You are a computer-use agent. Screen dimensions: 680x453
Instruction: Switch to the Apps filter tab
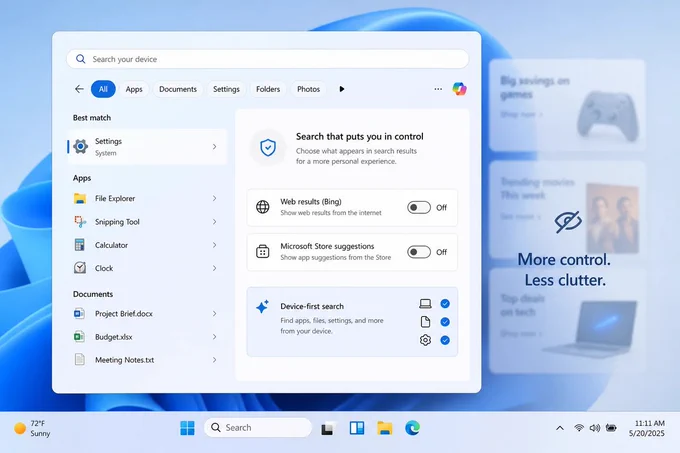click(x=134, y=89)
